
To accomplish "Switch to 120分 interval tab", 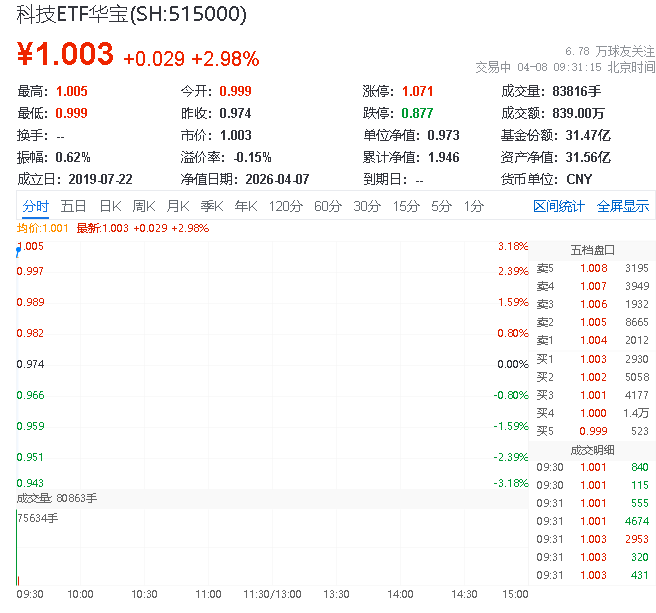I will click(x=286, y=206).
